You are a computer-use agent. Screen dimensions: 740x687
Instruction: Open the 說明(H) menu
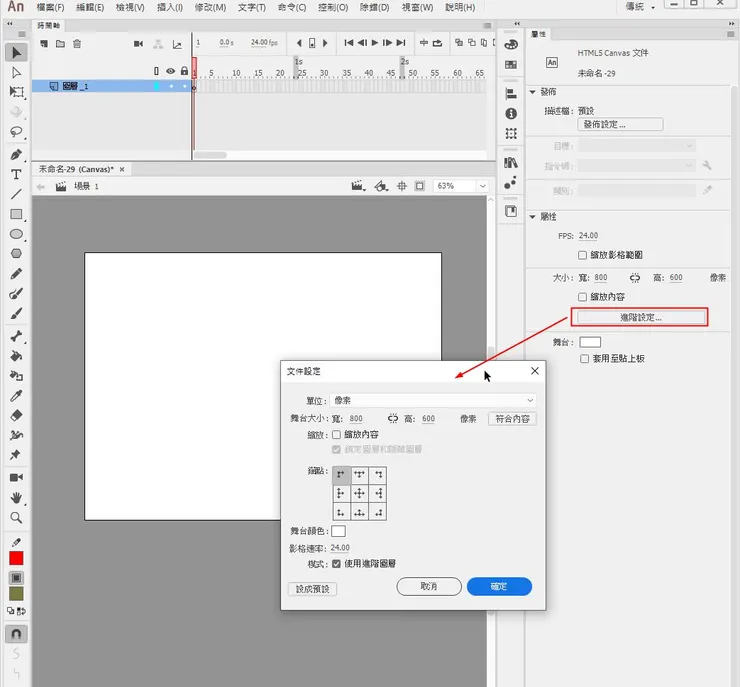click(x=460, y=8)
